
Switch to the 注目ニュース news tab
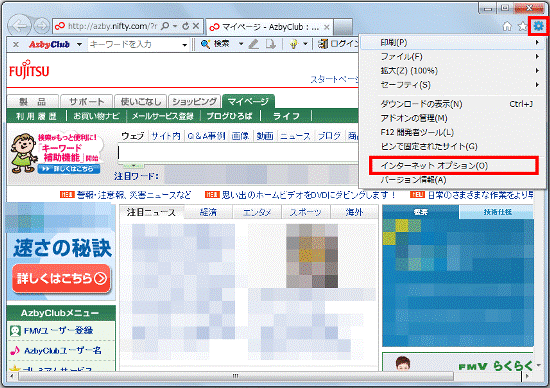click(151, 212)
